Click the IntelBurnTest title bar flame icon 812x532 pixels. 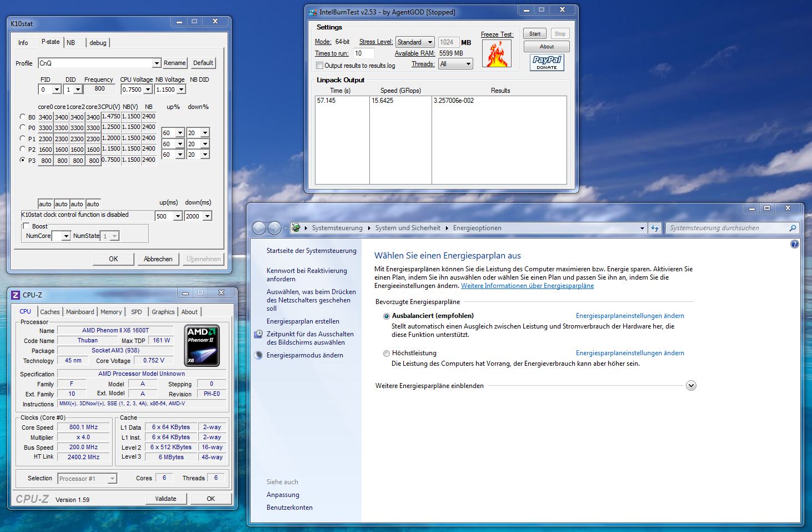(313, 12)
